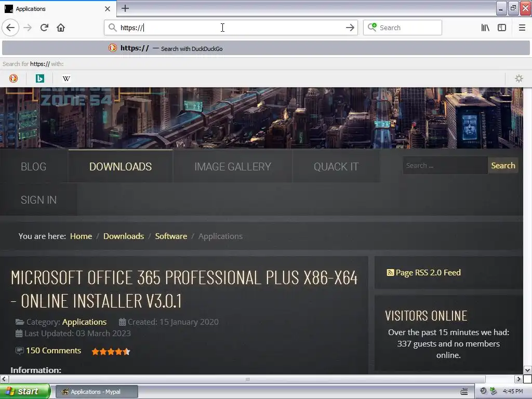The height and width of the screenshot is (399, 532).
Task: Open a new tab with the plus button
Action: coord(125,8)
